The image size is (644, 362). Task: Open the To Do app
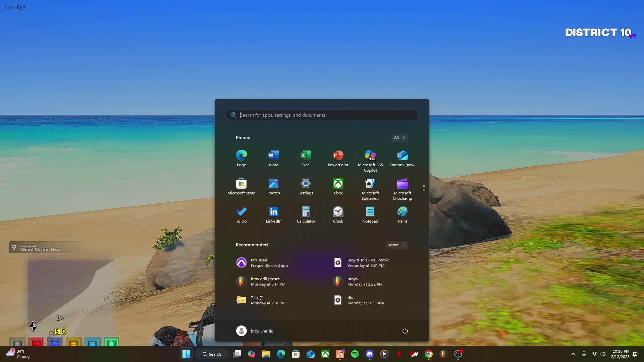pos(241,215)
